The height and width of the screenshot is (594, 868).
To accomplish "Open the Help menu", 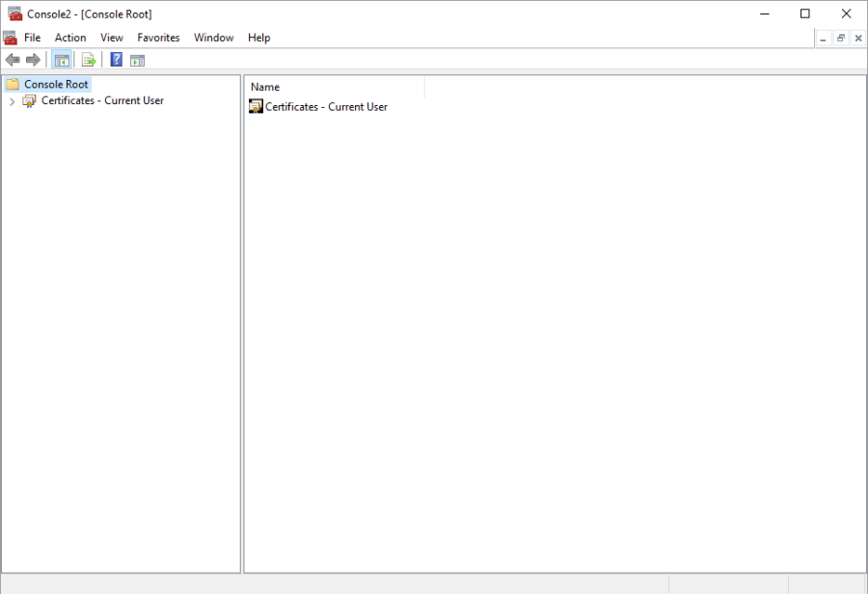I will click(258, 38).
